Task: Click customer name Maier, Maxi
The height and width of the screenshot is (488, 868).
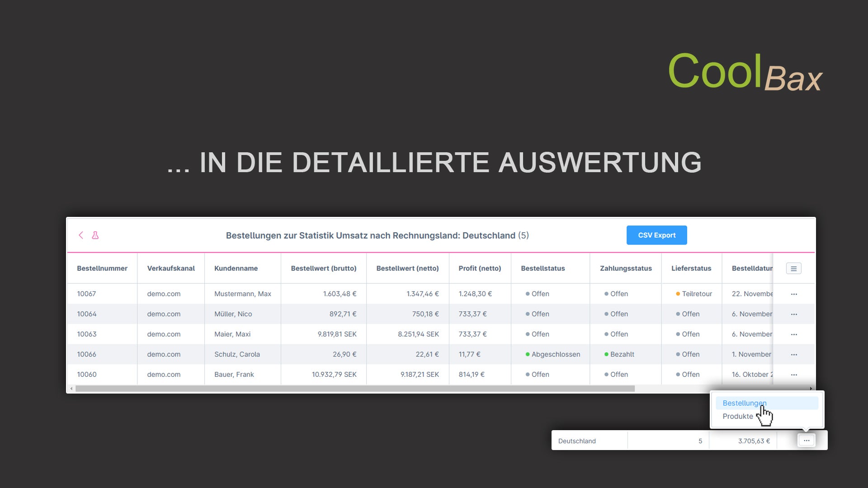Action: tap(232, 334)
